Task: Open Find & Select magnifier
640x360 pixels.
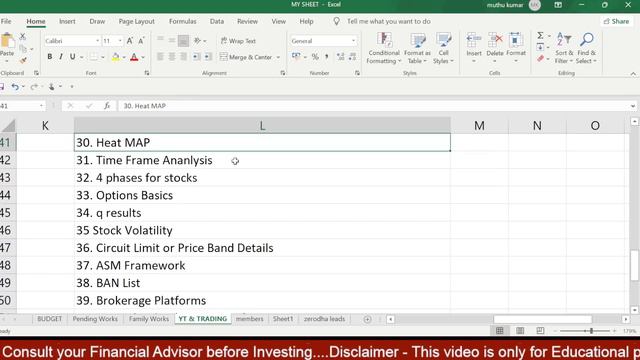Action: (587, 48)
